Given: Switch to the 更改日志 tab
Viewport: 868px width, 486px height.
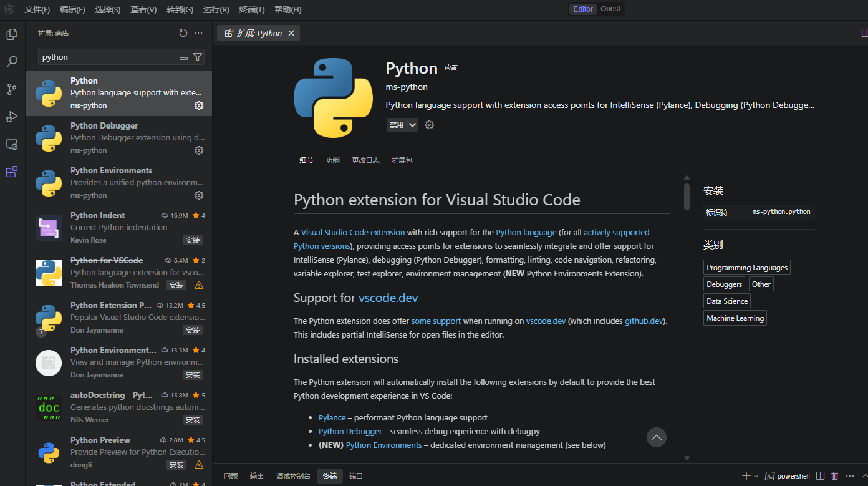Looking at the screenshot, I should [x=365, y=160].
